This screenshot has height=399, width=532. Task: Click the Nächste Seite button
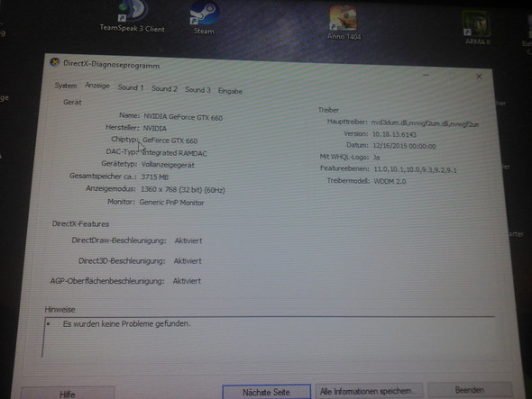point(266,392)
